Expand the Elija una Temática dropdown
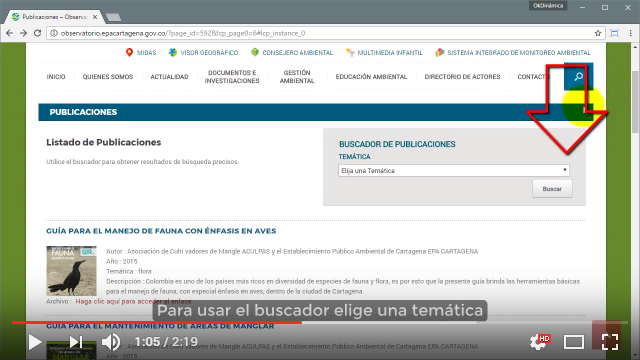Image resolution: width=640 pixels, height=360 pixels. click(453, 171)
